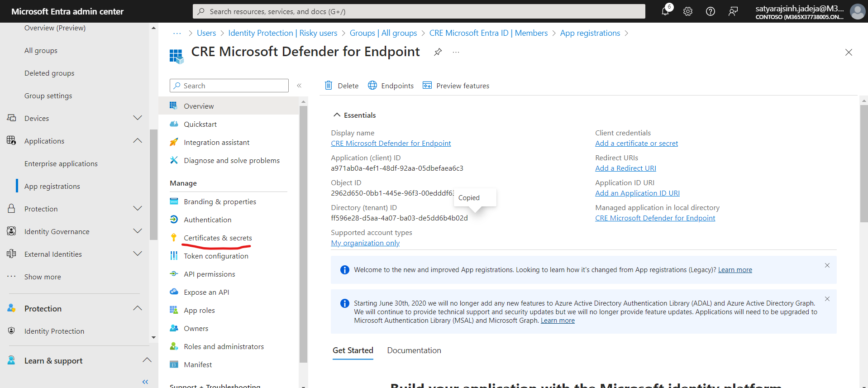This screenshot has width=868, height=388.
Task: Collapse the left navigation with double chevron
Action: (145, 382)
